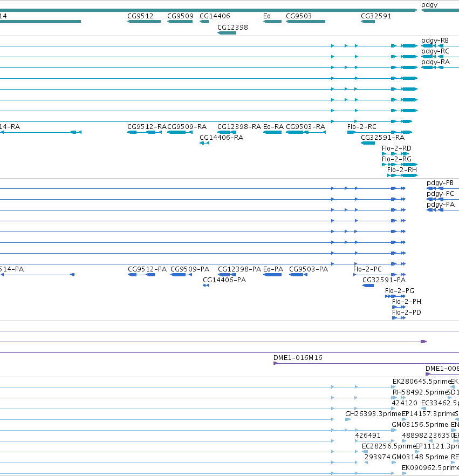Click the pdgy-PB protein label
This screenshot has height=476, width=459.
440,183
